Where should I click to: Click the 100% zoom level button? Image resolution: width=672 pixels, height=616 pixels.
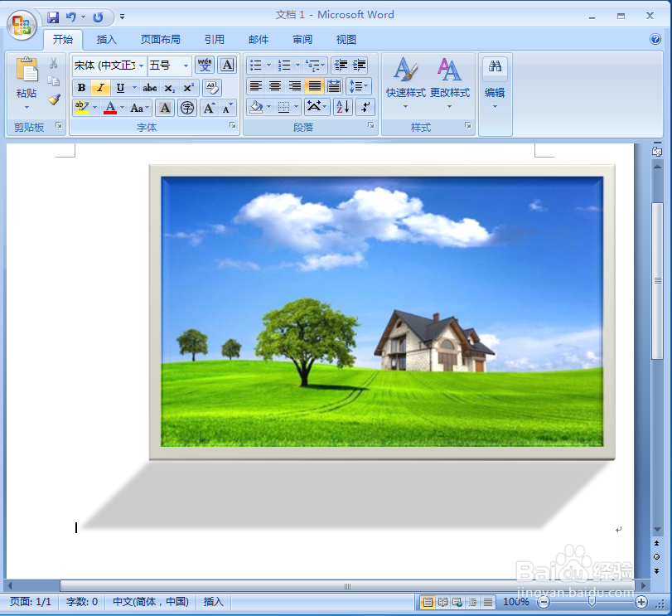pyautogui.click(x=515, y=602)
